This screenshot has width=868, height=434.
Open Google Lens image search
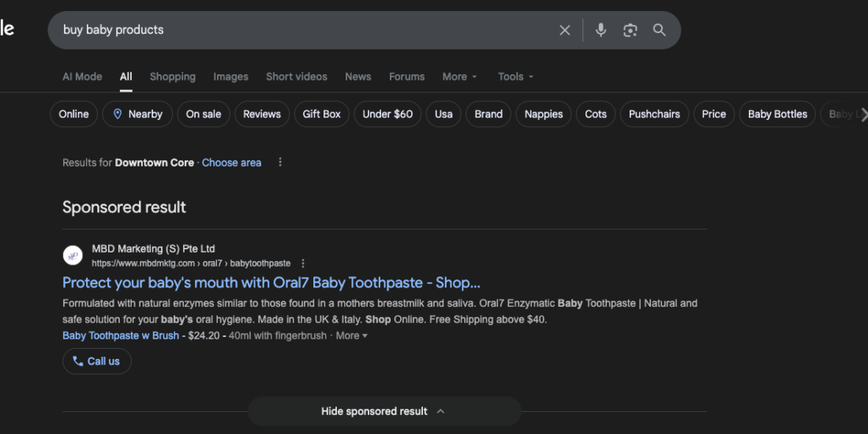coord(630,30)
